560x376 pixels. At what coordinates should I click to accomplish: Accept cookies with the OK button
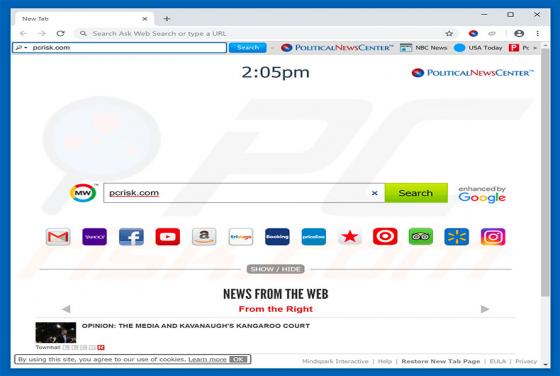(x=238, y=359)
